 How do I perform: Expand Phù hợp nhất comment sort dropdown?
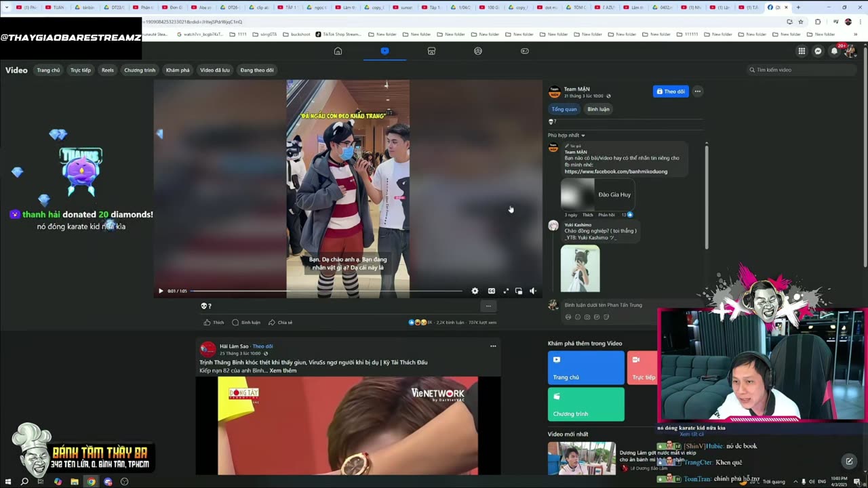[566, 136]
